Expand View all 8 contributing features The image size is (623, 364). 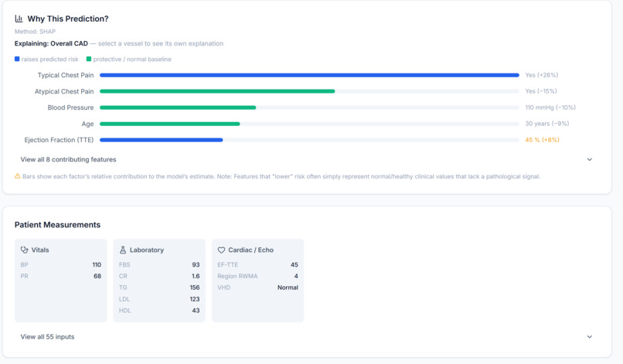(x=306, y=159)
